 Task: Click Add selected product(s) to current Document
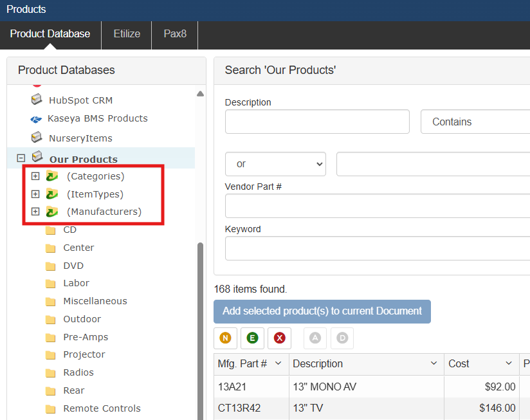click(322, 311)
